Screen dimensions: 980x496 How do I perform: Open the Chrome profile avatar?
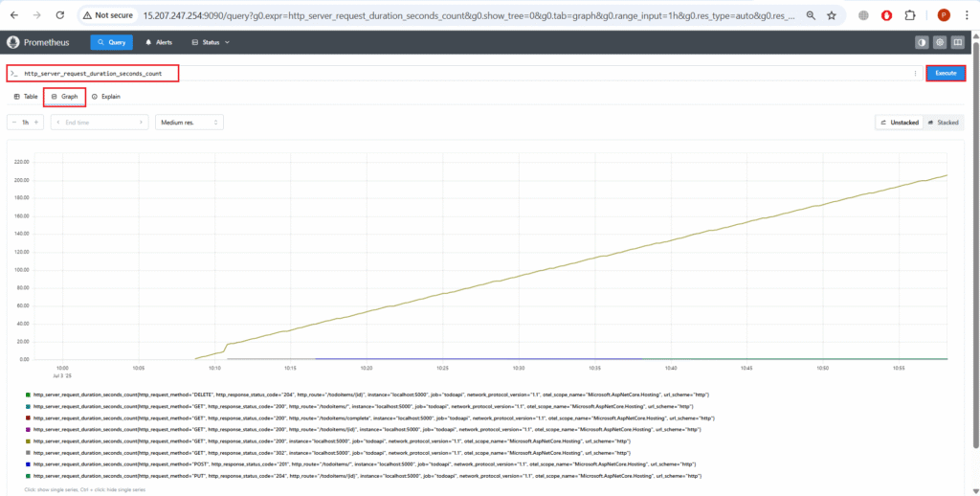coord(944,15)
